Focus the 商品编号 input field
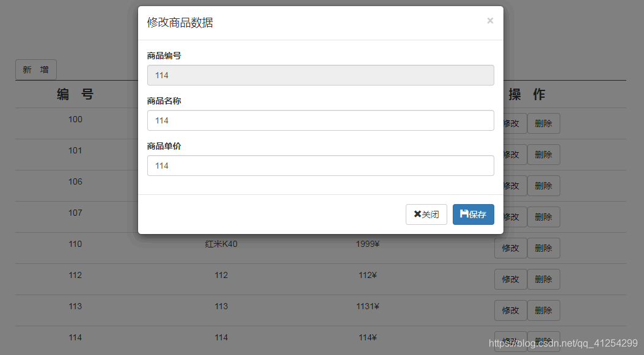The width and height of the screenshot is (644, 355). (x=320, y=75)
